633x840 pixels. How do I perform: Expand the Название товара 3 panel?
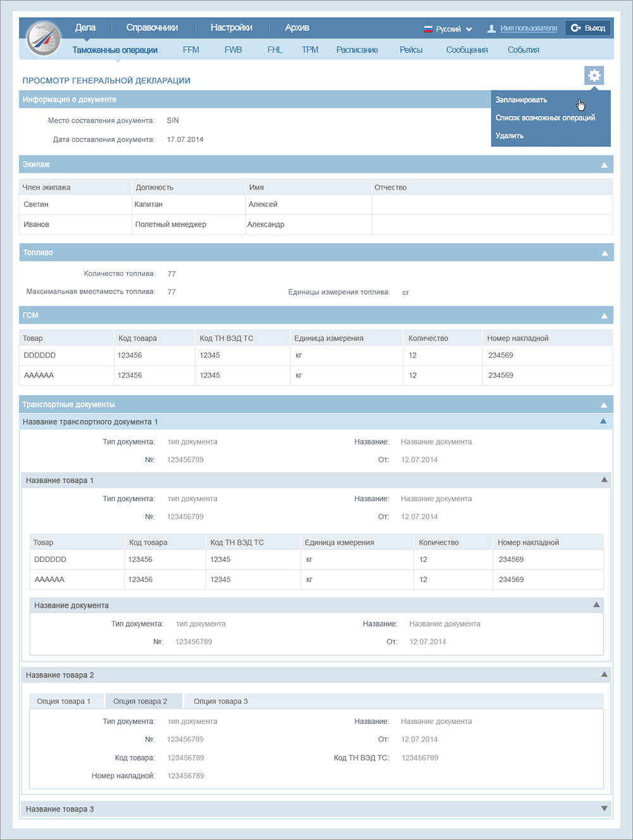point(604,808)
